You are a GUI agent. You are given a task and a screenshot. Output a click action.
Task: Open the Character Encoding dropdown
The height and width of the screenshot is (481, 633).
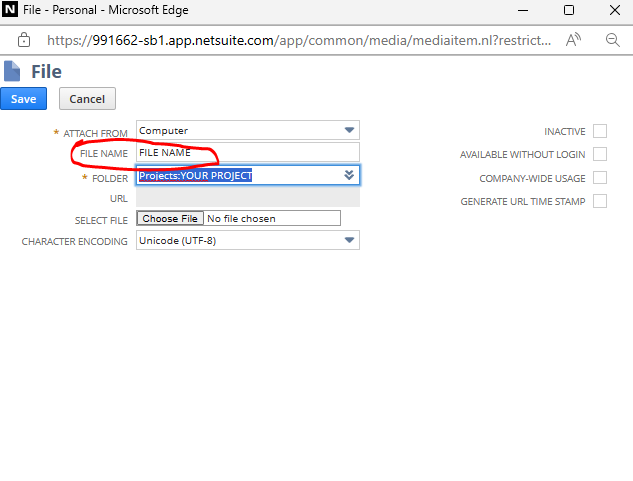coord(349,240)
